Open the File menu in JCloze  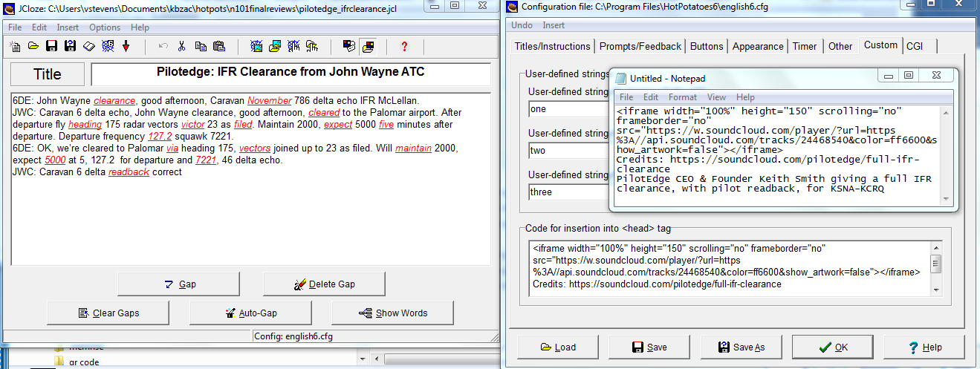(x=15, y=27)
